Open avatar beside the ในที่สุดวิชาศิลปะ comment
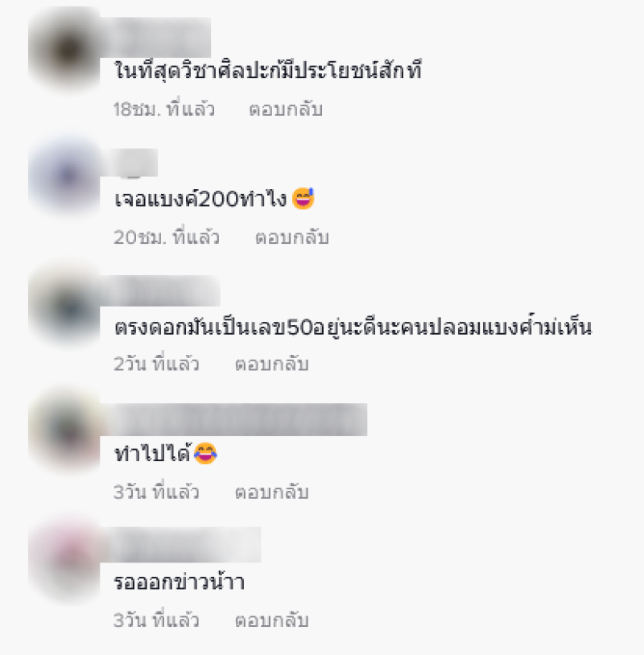 click(64, 51)
